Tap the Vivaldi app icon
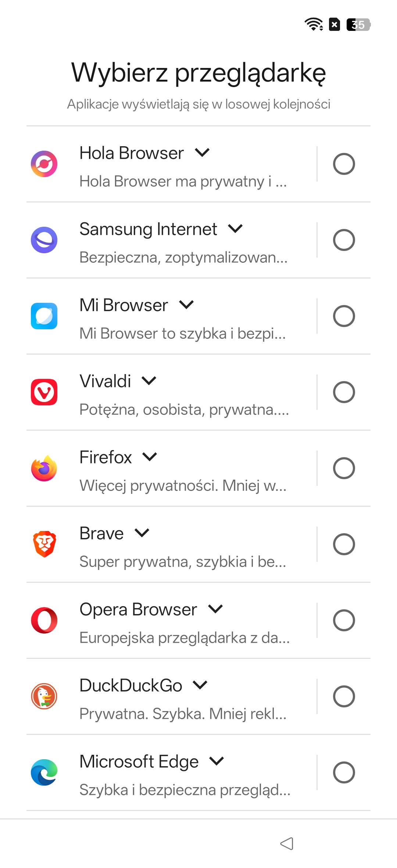The image size is (397, 868). [44, 392]
